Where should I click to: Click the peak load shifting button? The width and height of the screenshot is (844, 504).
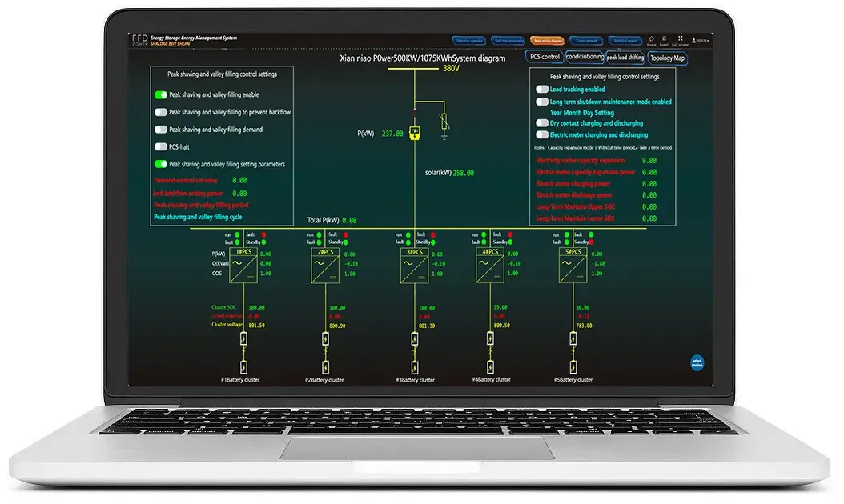click(x=625, y=58)
